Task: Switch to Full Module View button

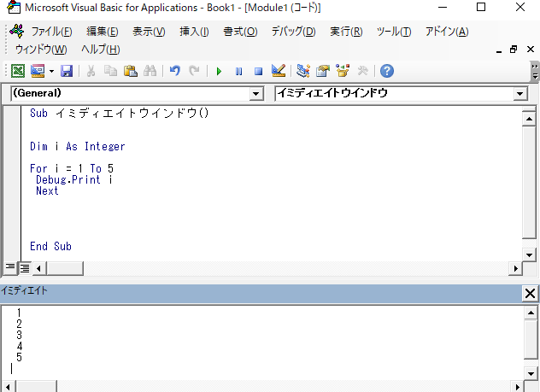Action: tap(25, 268)
